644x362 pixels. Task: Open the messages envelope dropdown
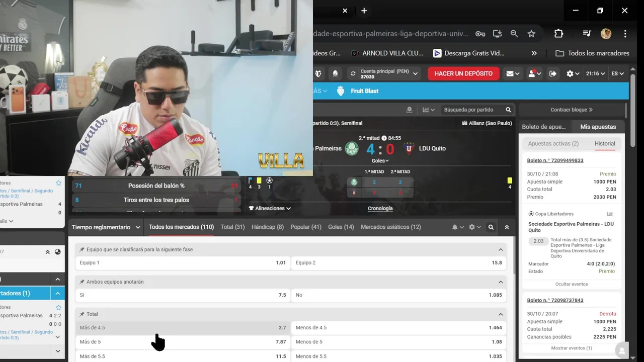[x=513, y=73]
